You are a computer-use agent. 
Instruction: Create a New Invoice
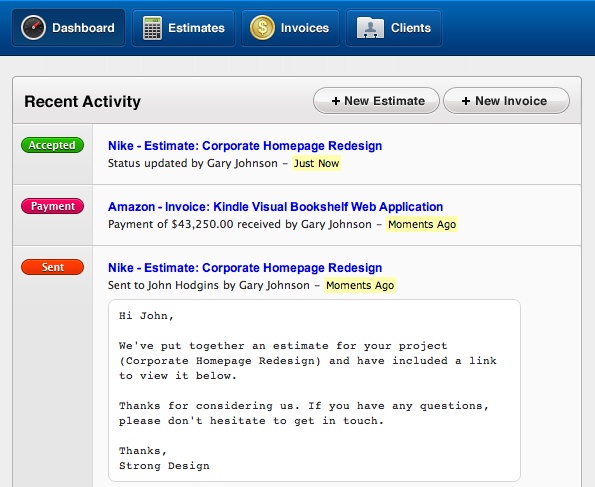(506, 101)
